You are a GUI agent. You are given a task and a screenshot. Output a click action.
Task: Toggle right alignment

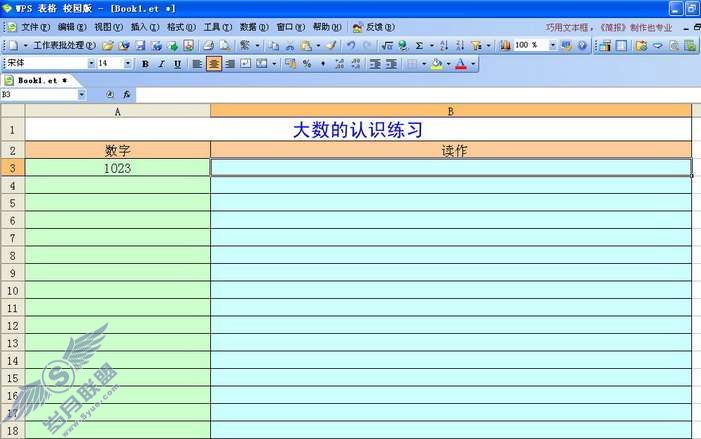pyautogui.click(x=230, y=64)
